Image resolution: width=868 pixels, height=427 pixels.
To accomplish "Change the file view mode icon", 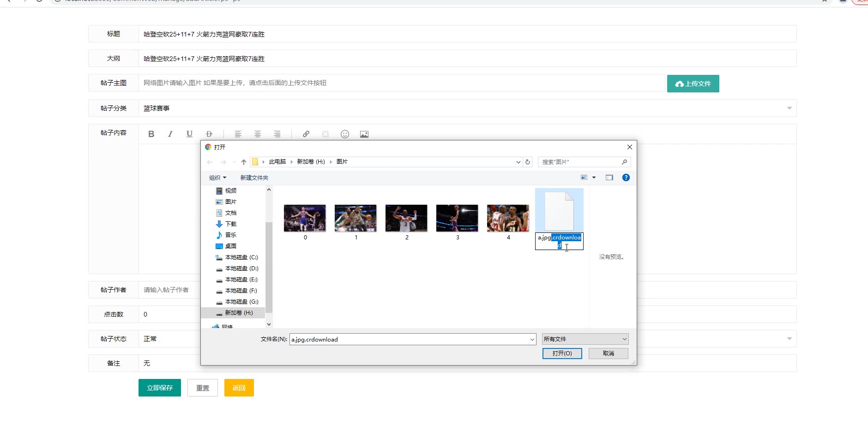I will click(x=584, y=177).
